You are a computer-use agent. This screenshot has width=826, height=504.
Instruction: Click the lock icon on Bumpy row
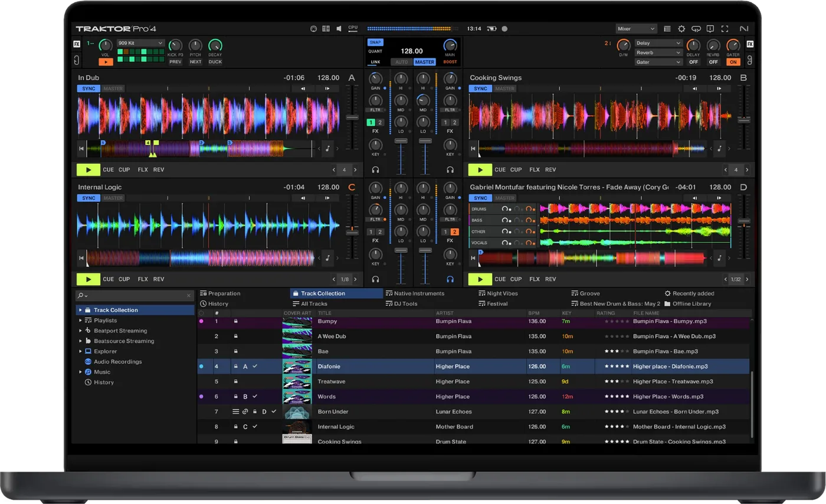(x=235, y=321)
